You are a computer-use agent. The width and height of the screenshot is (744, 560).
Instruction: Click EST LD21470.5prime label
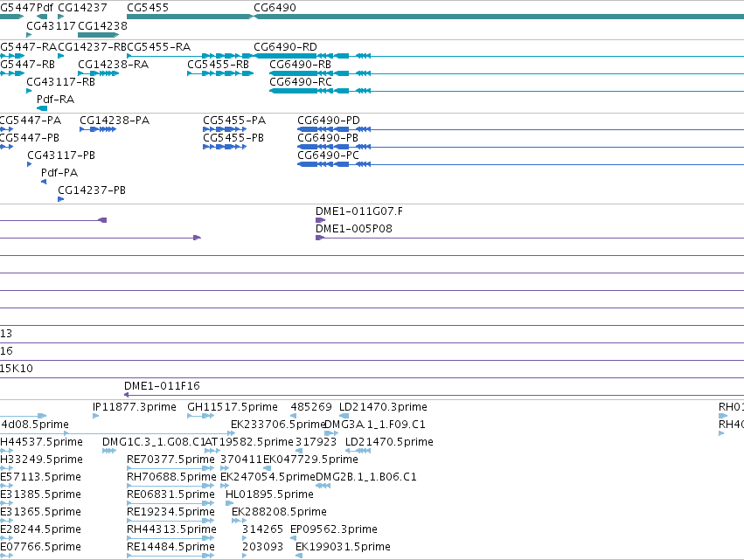point(389,442)
